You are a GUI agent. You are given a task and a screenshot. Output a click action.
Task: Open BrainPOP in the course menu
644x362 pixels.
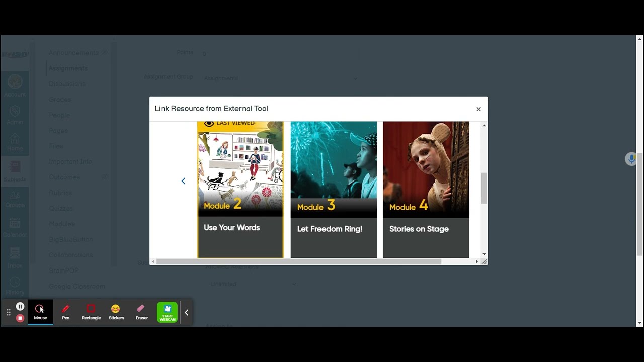(x=64, y=270)
